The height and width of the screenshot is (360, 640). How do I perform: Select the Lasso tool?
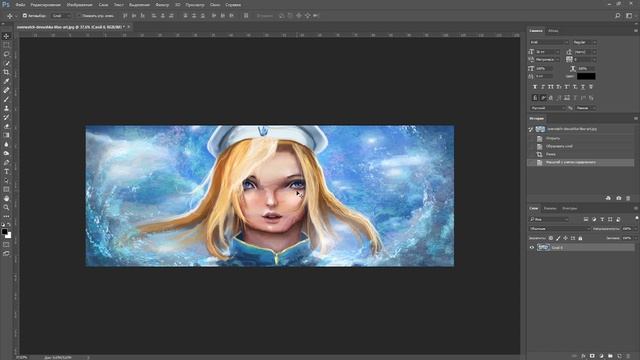[x=6, y=54]
